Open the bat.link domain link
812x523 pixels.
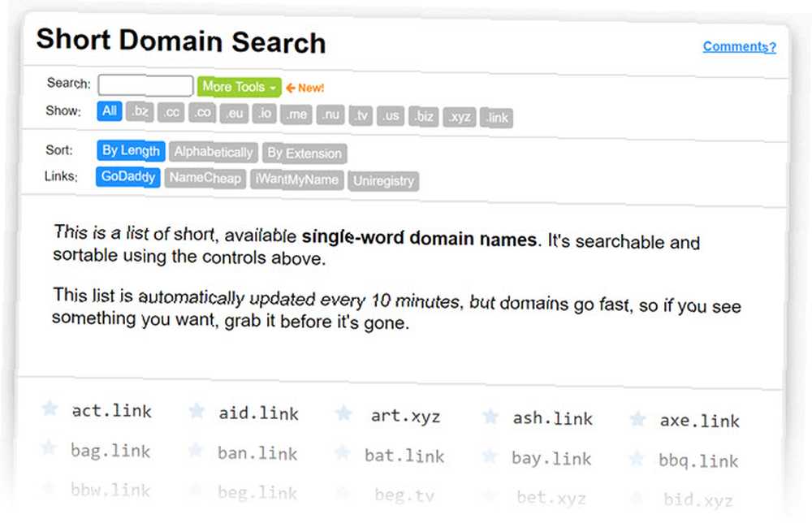pos(404,456)
